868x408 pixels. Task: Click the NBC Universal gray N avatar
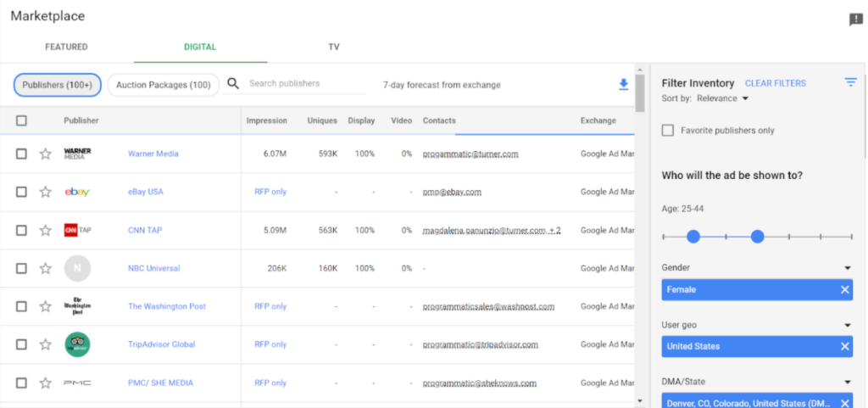pyautogui.click(x=77, y=269)
